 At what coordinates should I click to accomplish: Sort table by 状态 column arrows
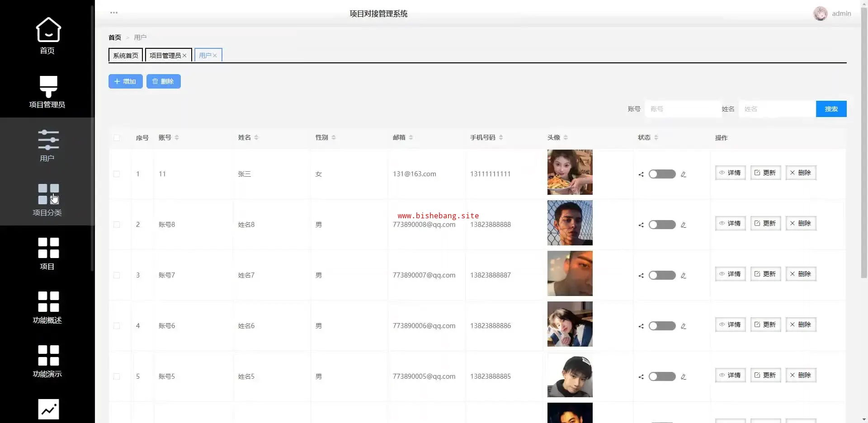click(656, 138)
